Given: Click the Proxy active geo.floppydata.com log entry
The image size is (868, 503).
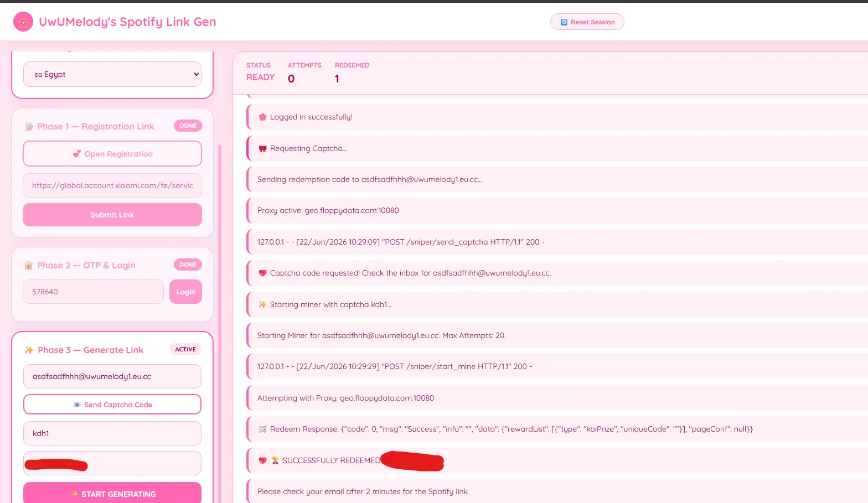Looking at the screenshot, I should 557,210.
